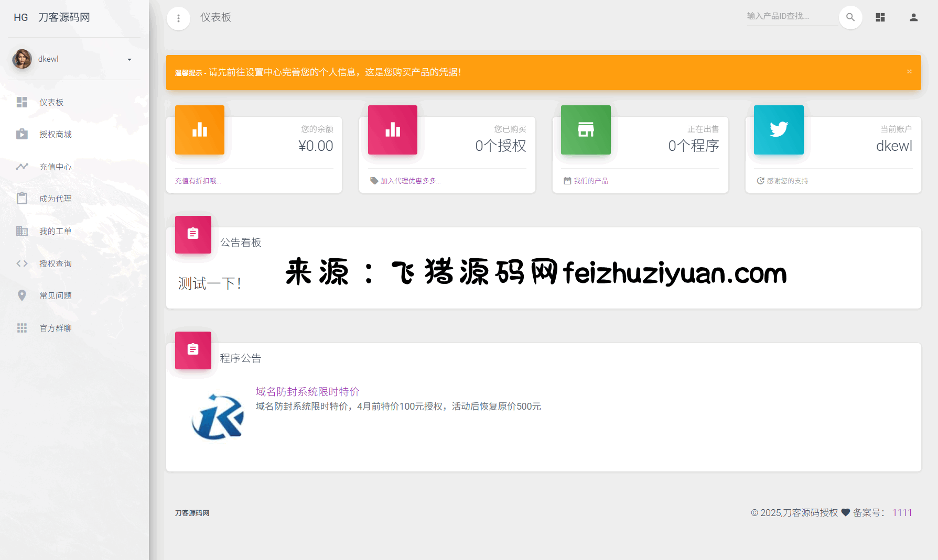Click the 我的工单 building icon
Screen dimensions: 938x560
tap(22, 231)
